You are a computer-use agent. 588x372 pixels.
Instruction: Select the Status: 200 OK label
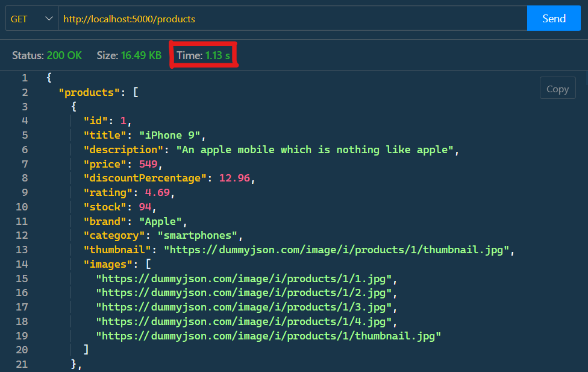pyautogui.click(x=47, y=55)
